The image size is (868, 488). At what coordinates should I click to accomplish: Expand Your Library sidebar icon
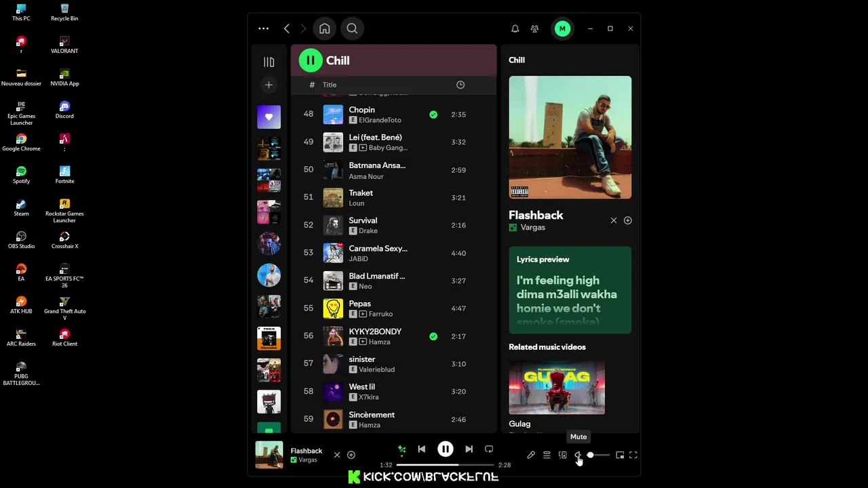(269, 62)
